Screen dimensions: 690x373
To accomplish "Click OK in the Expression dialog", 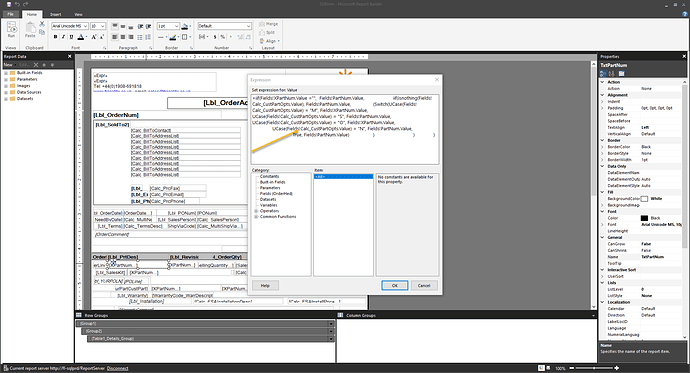I will click(394, 285).
